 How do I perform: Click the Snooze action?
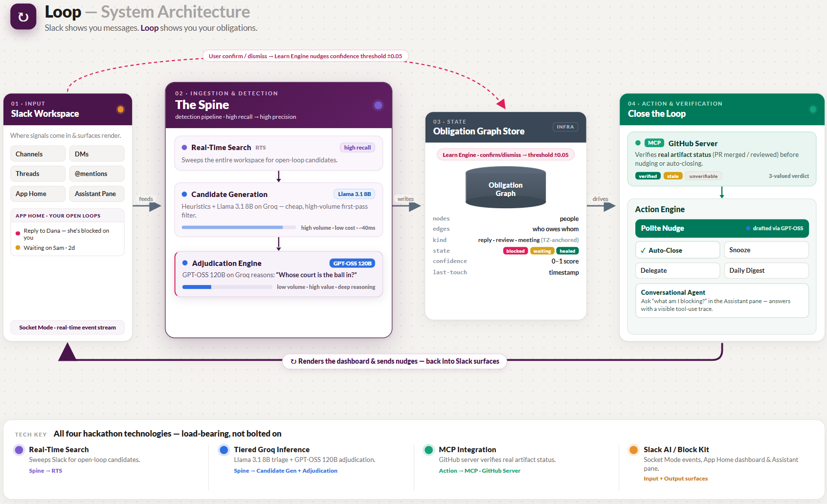click(x=766, y=250)
